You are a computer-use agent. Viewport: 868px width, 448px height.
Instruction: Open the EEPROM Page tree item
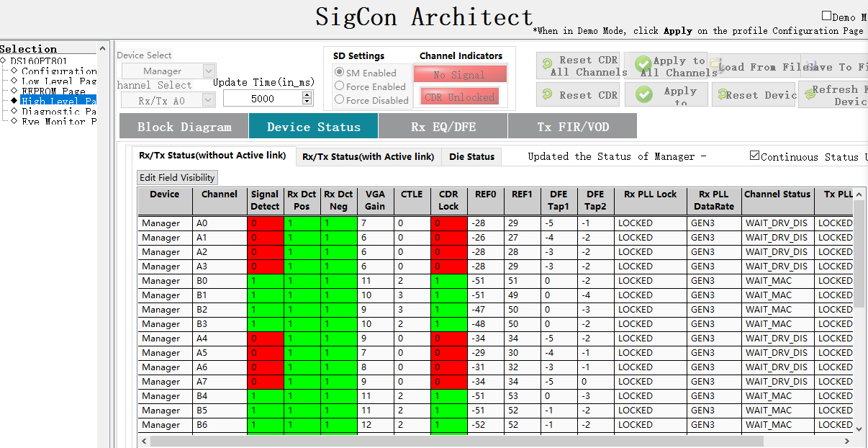pyautogui.click(x=53, y=91)
